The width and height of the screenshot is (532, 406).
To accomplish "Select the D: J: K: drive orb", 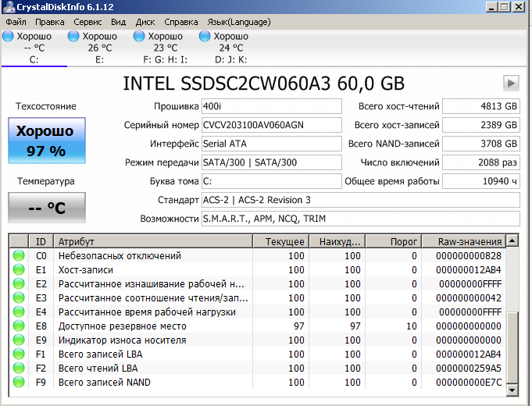I will 205,37.
